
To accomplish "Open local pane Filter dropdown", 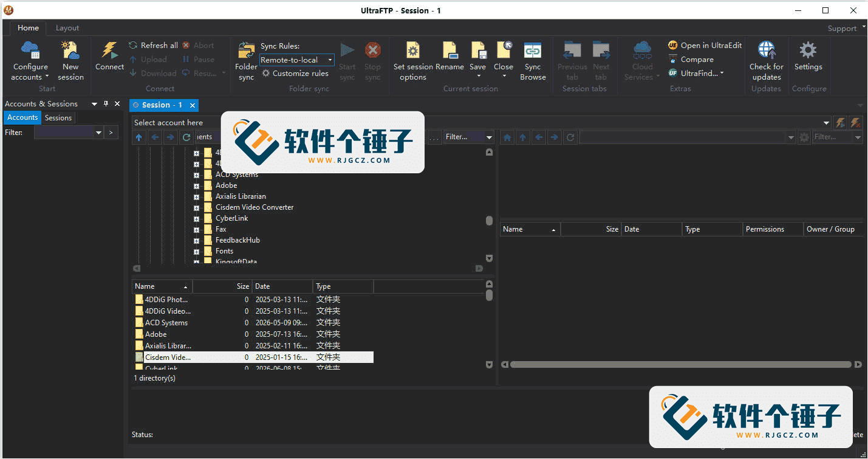I will pos(490,137).
